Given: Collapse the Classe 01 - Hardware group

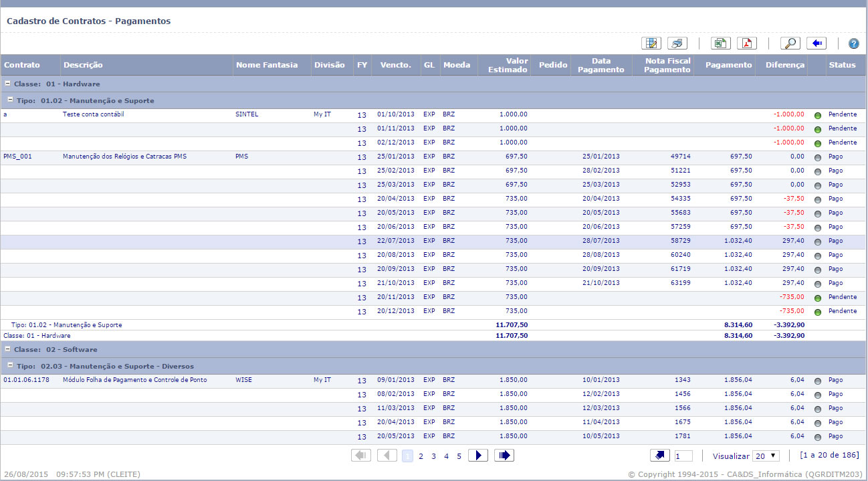Looking at the screenshot, I should [7, 84].
